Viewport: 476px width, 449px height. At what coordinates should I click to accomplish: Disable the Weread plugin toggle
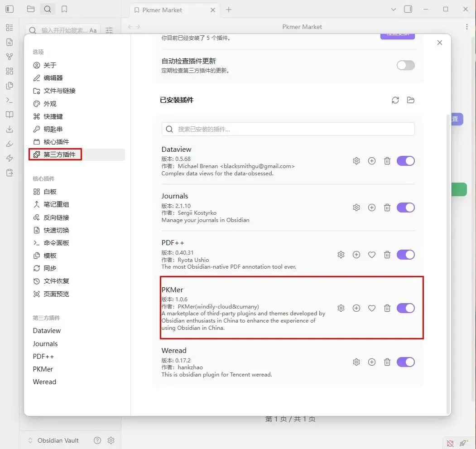coord(405,362)
